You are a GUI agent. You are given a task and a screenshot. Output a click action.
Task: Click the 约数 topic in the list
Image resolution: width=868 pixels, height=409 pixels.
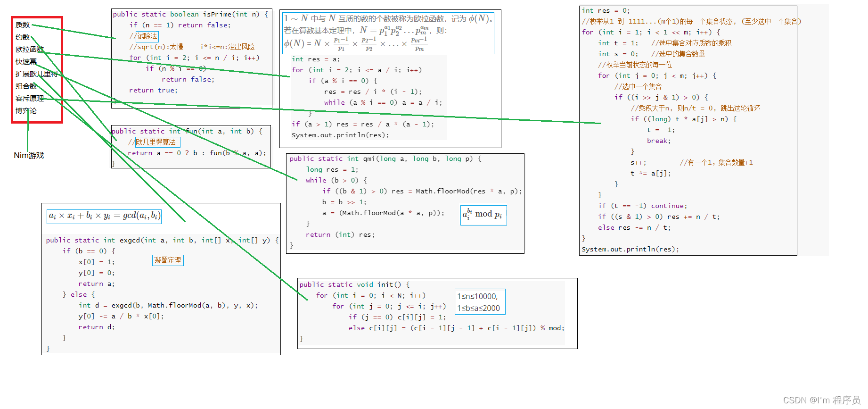tap(23, 37)
